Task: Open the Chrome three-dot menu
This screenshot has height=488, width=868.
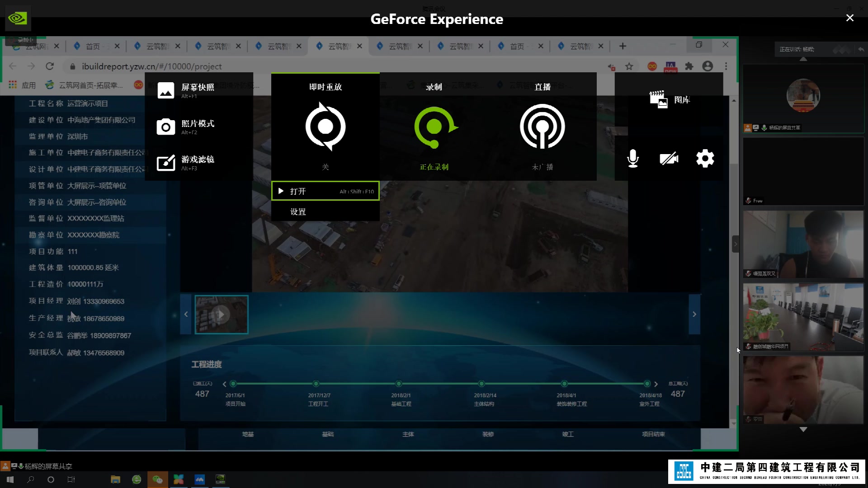Action: 726,66
